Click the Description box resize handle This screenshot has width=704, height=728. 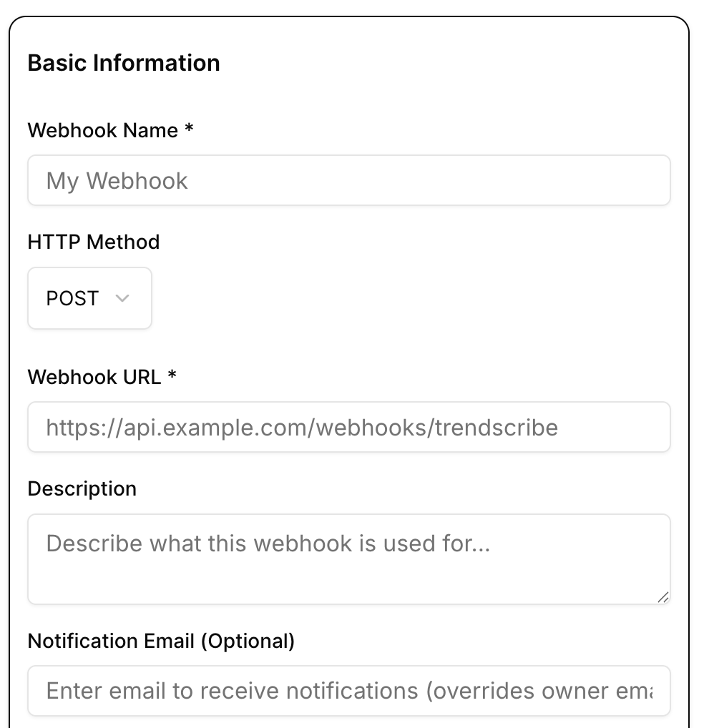click(663, 596)
